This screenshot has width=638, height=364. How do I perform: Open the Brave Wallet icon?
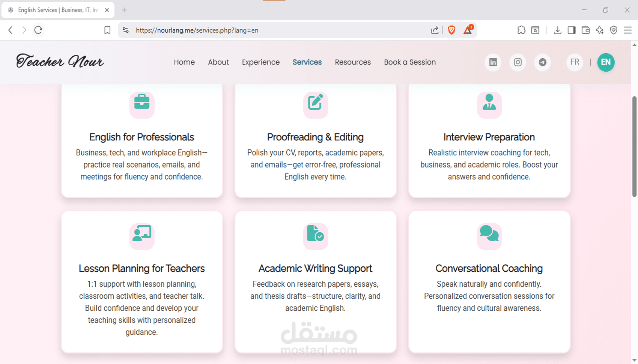585,30
